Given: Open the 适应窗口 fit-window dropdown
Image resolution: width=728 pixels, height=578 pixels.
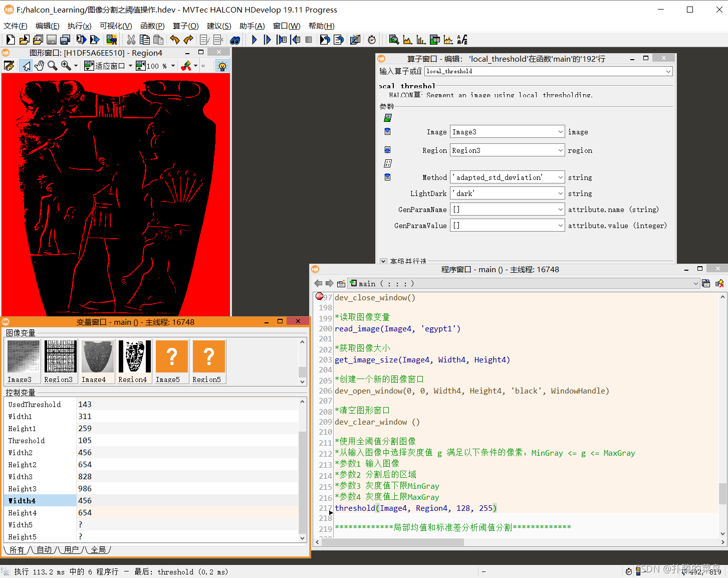Looking at the screenshot, I should [x=130, y=66].
